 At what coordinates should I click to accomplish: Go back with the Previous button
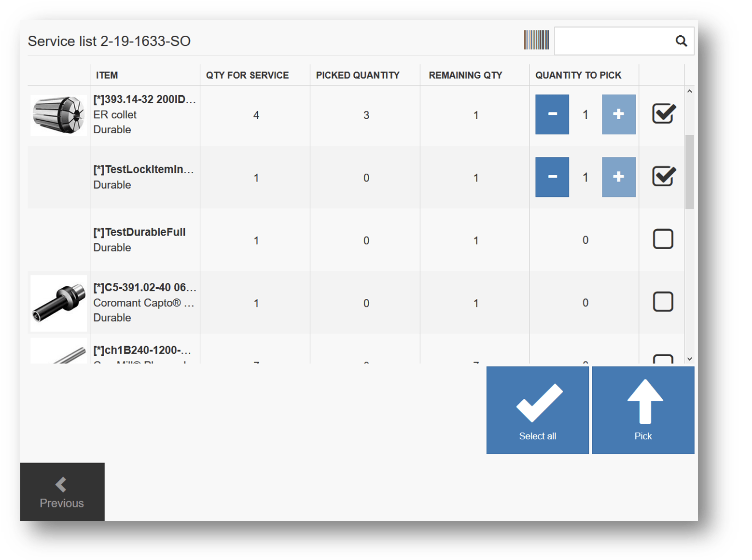62,491
